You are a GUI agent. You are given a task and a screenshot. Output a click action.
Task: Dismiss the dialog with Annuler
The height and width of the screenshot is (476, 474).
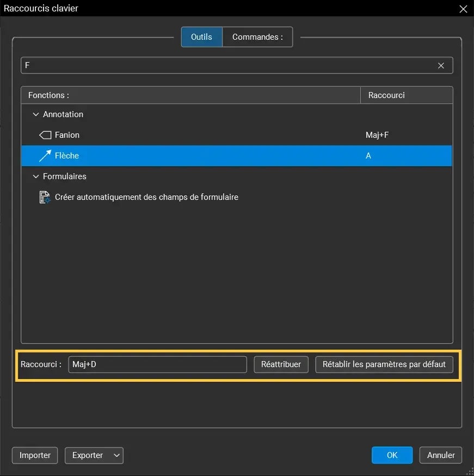440,455
